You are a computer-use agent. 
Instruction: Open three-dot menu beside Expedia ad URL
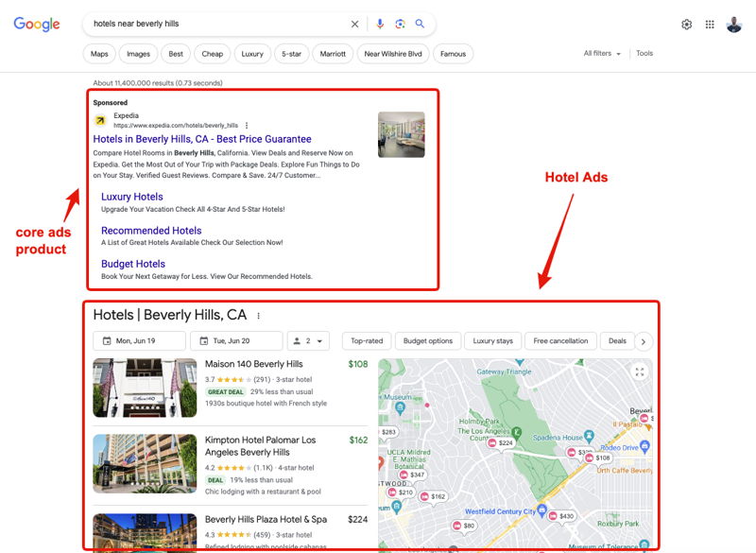coord(247,126)
